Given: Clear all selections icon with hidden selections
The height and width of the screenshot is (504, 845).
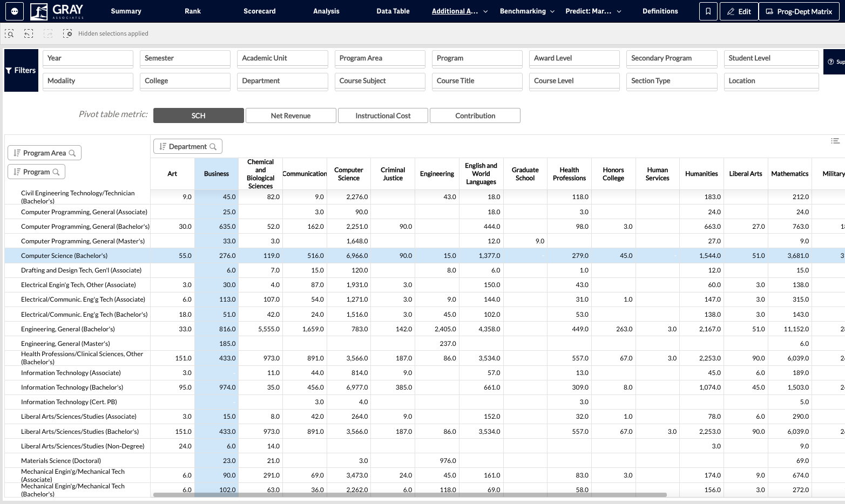Looking at the screenshot, I should [67, 33].
